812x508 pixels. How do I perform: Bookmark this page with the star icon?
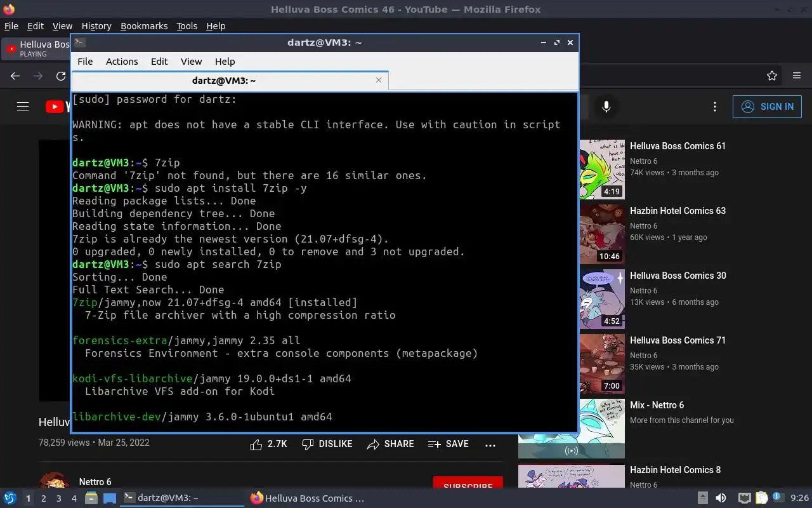click(772, 76)
